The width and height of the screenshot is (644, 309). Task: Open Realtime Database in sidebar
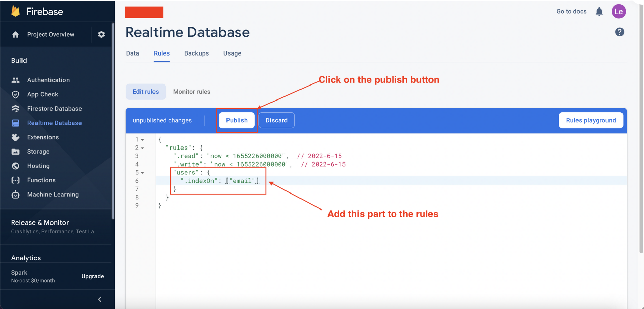tap(55, 123)
